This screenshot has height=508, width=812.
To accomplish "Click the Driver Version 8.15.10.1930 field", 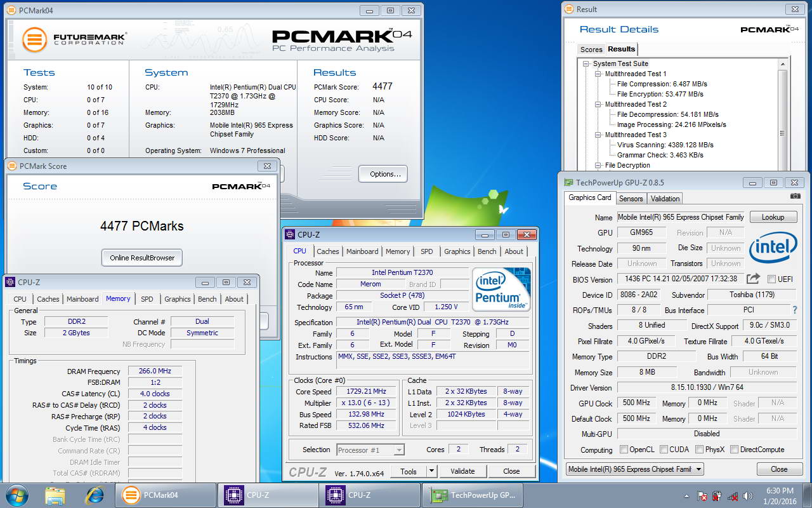I will [x=707, y=387].
